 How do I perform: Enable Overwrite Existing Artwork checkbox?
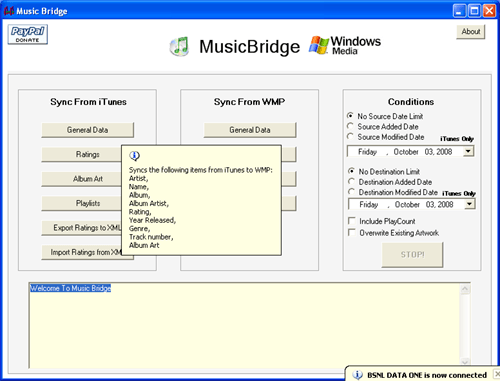(x=393, y=233)
